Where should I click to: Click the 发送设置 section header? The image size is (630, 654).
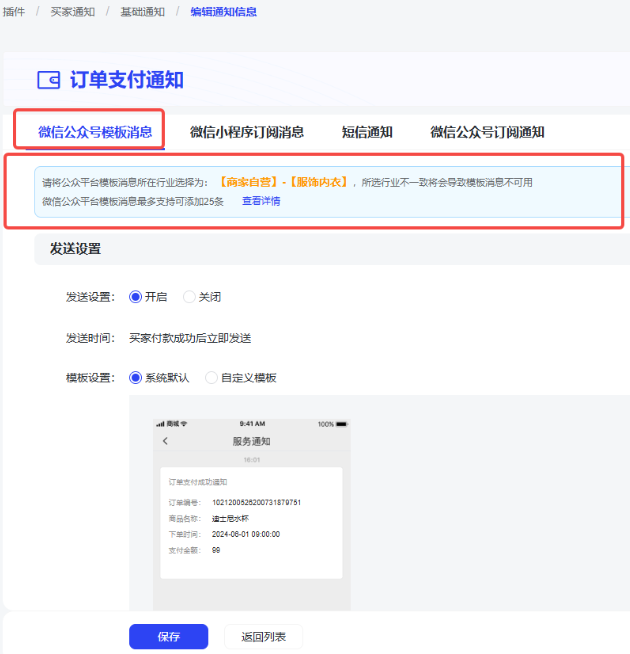[75, 249]
